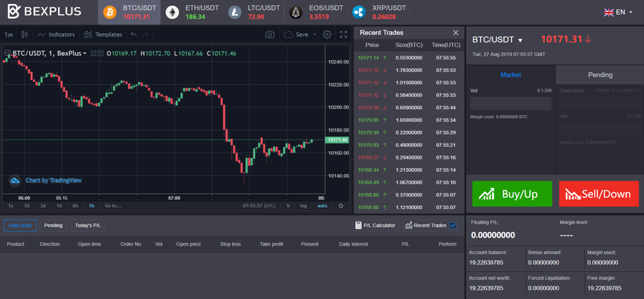Redo the chart action
Image resolution: width=644 pixels, height=299 pixels.
point(145,34)
